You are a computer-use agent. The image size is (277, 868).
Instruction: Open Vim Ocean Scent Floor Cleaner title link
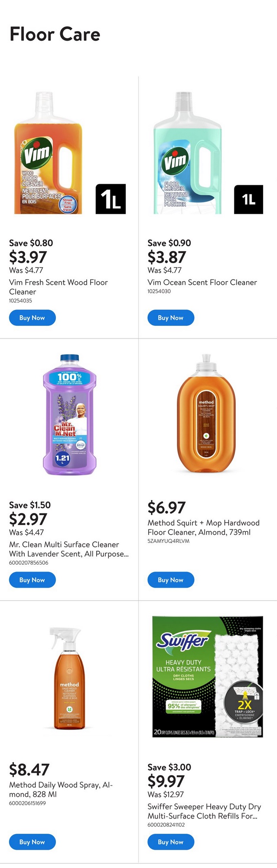[202, 282]
